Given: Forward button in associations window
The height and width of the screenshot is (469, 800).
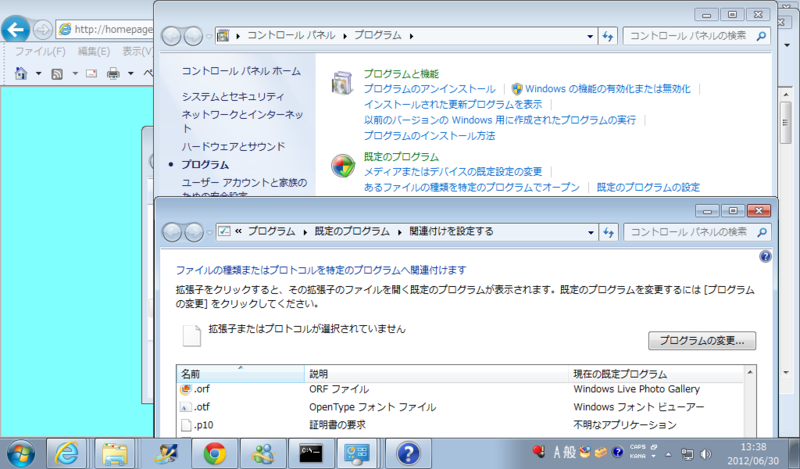Looking at the screenshot, I should click(193, 233).
